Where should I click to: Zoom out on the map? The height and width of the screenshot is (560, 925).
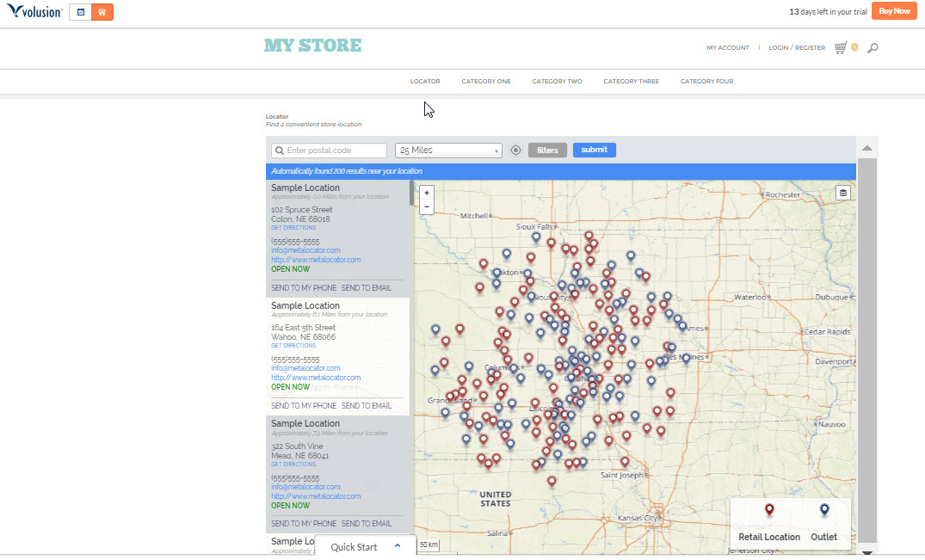pyautogui.click(x=427, y=207)
